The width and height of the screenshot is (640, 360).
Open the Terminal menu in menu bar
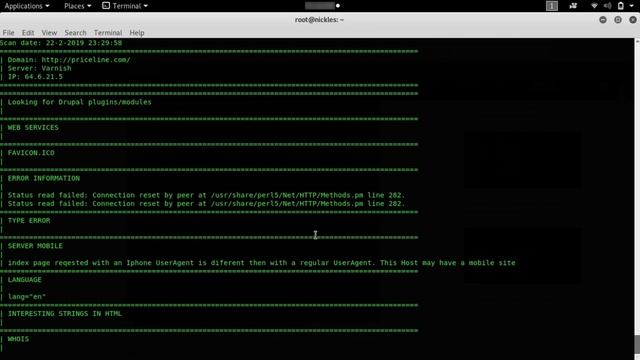tap(108, 33)
